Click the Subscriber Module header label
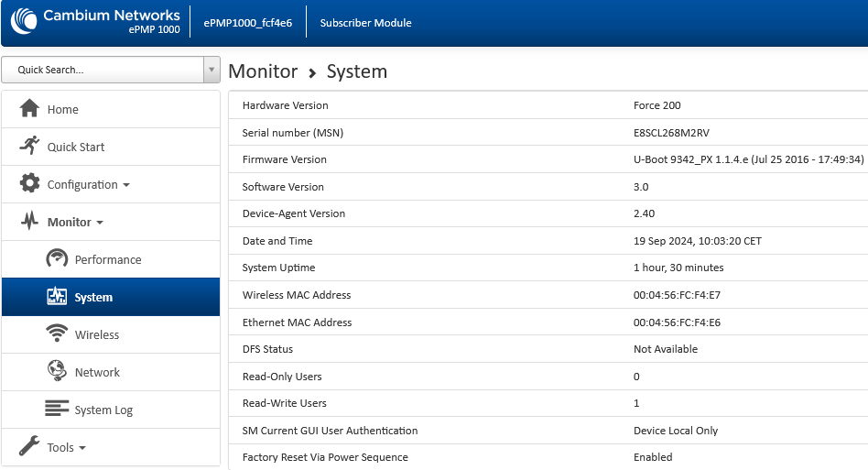 (365, 23)
